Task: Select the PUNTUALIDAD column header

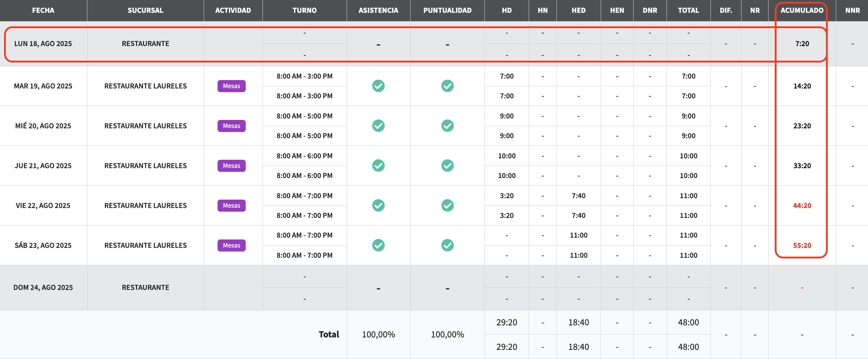Action: coord(447,10)
